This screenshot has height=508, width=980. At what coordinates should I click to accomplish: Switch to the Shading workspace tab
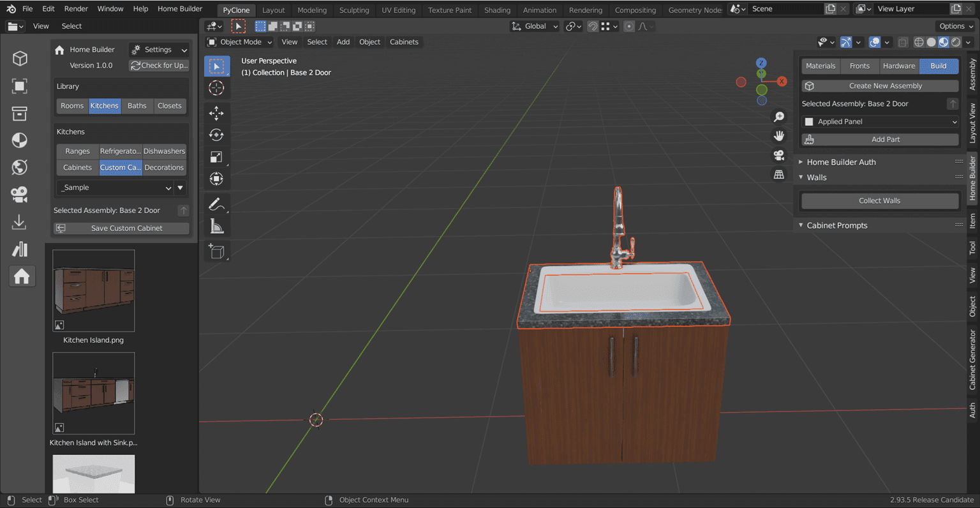(x=497, y=10)
